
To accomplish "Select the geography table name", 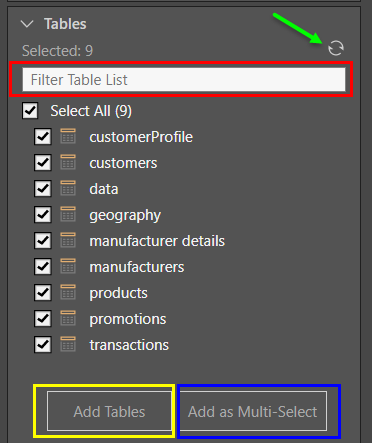I will pos(125,215).
